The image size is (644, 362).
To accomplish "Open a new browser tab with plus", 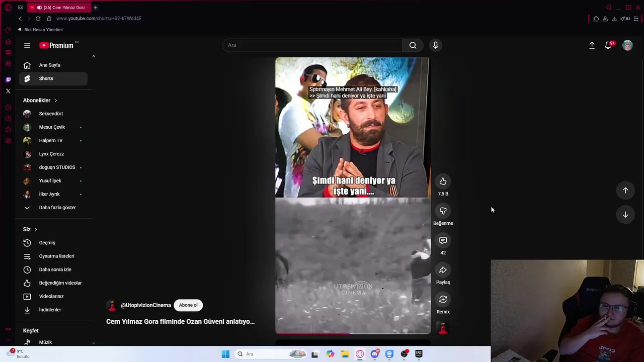I will pos(95,8).
